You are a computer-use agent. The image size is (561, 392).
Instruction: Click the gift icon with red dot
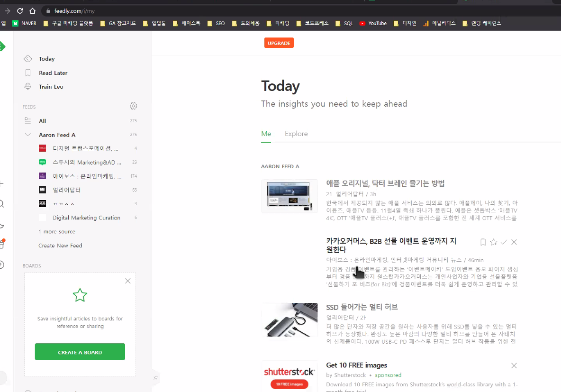(2, 244)
